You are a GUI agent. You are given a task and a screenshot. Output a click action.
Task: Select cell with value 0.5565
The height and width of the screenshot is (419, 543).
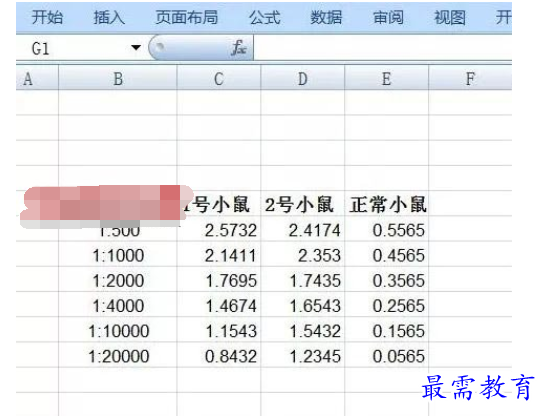coord(386,229)
